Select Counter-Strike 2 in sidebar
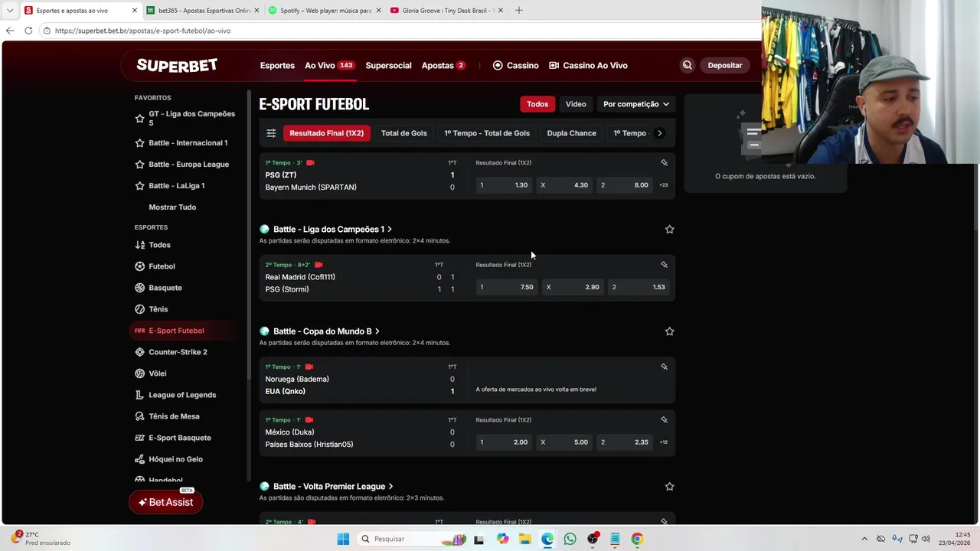Viewport: 980px width, 551px height. pyautogui.click(x=178, y=352)
